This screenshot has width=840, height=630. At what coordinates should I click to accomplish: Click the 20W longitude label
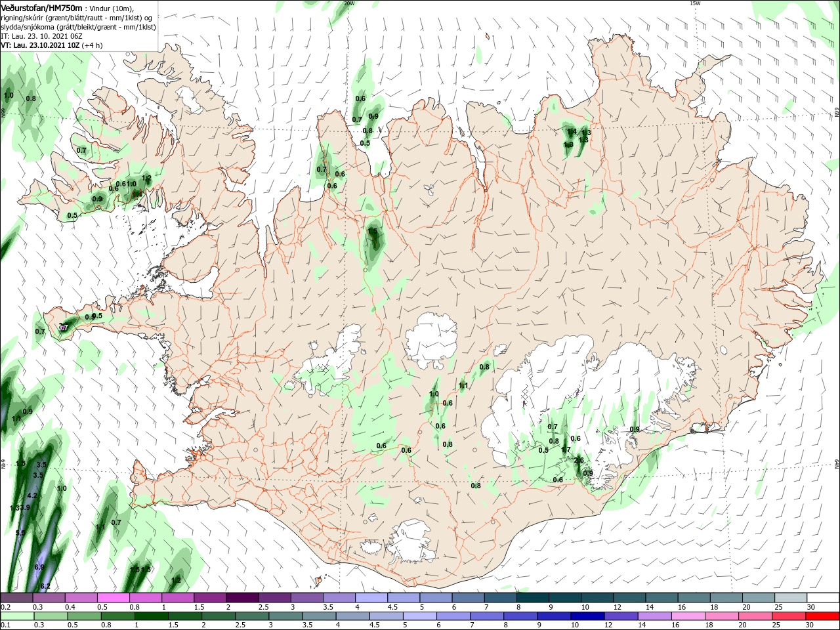[349, 3]
